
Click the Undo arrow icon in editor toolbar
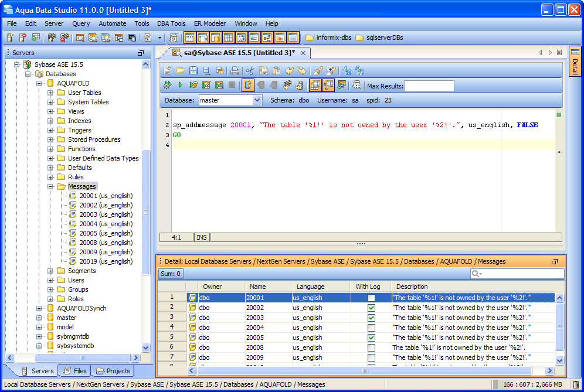pyautogui.click(x=289, y=70)
